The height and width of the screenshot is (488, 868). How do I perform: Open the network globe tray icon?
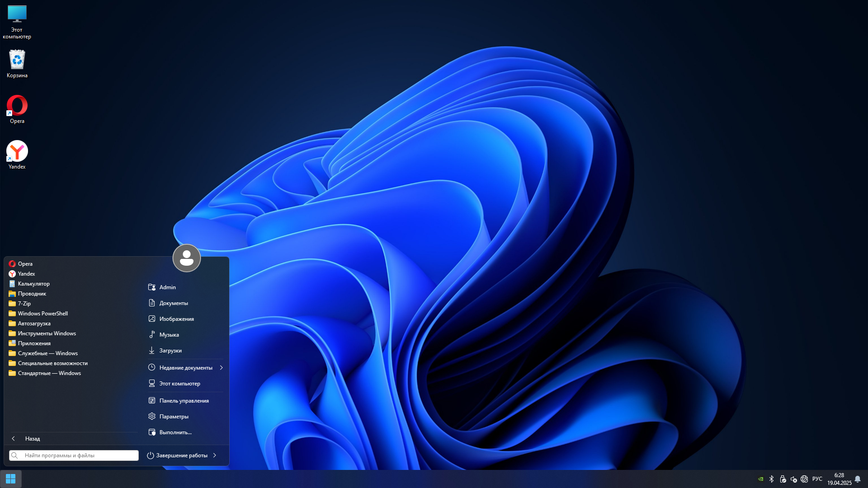click(804, 479)
